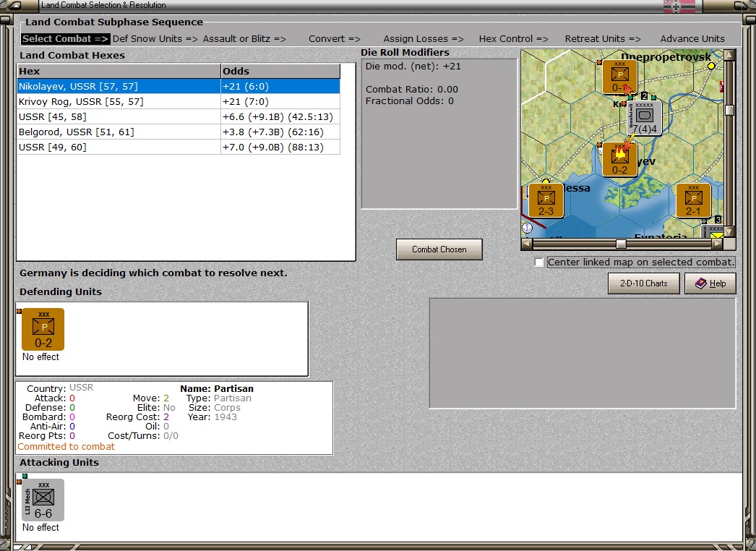Click the Hex column header
The height and width of the screenshot is (551, 756).
(119, 71)
